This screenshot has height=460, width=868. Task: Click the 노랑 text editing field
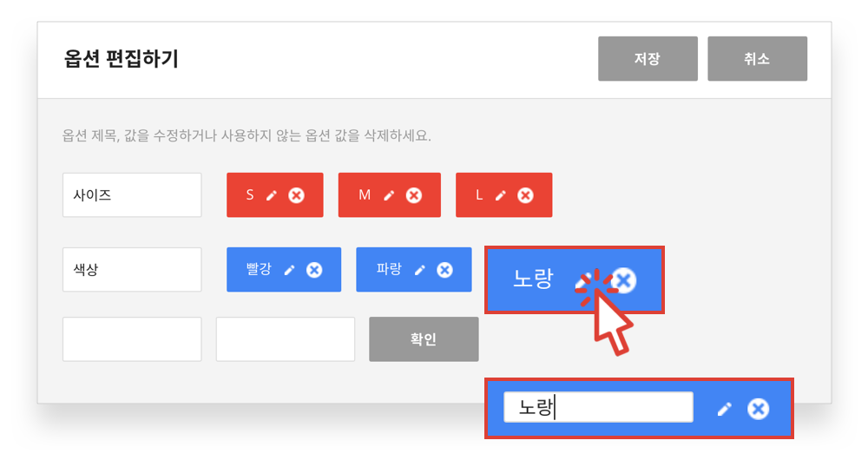[598, 407]
